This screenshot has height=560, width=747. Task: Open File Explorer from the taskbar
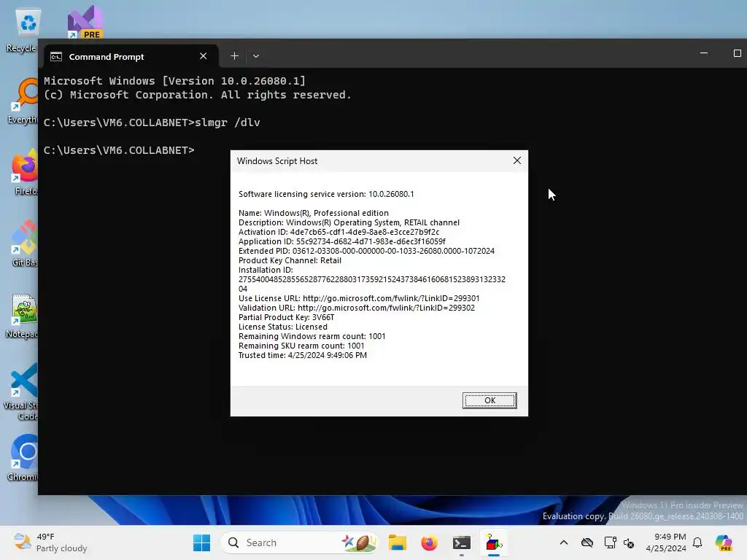click(x=398, y=542)
